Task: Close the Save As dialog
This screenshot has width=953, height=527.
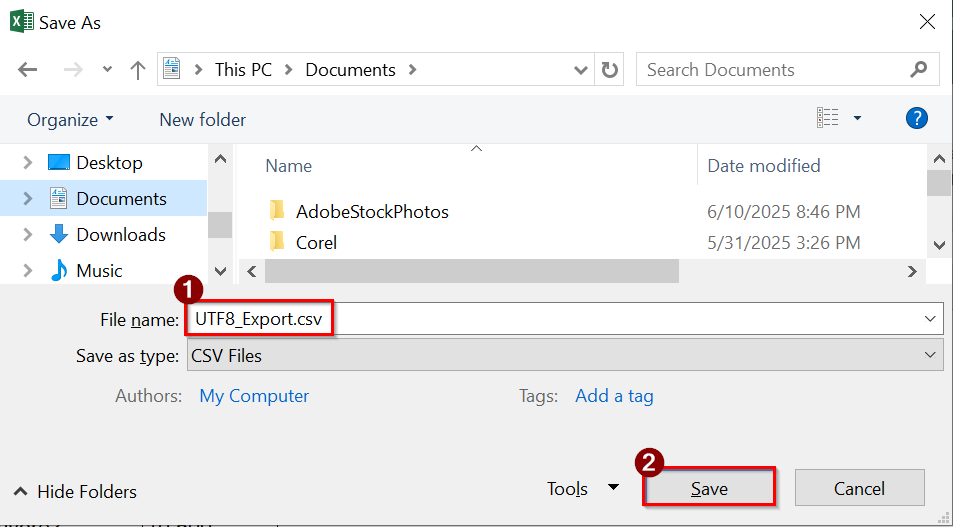Action: click(x=927, y=22)
